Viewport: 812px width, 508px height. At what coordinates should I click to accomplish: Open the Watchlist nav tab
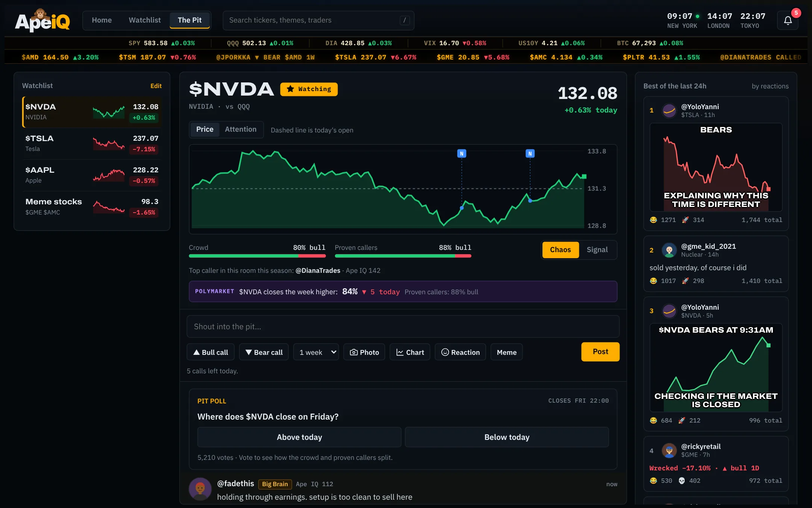[145, 20]
